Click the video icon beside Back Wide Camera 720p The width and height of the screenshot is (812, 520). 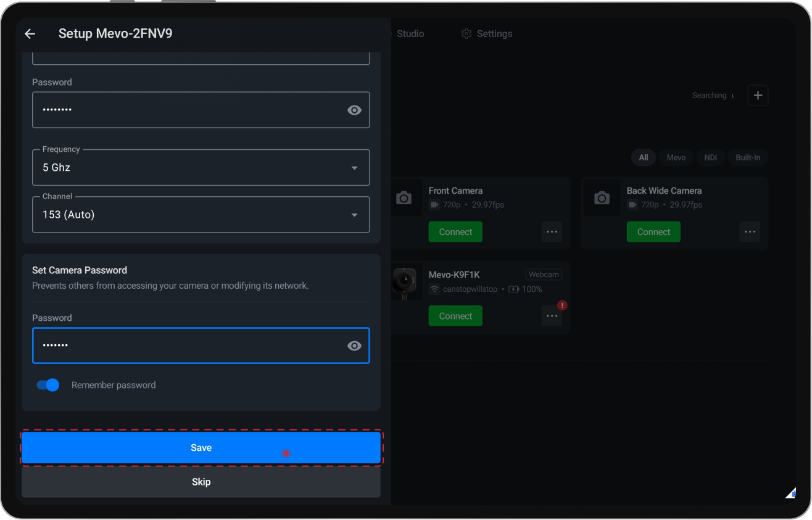pos(632,205)
